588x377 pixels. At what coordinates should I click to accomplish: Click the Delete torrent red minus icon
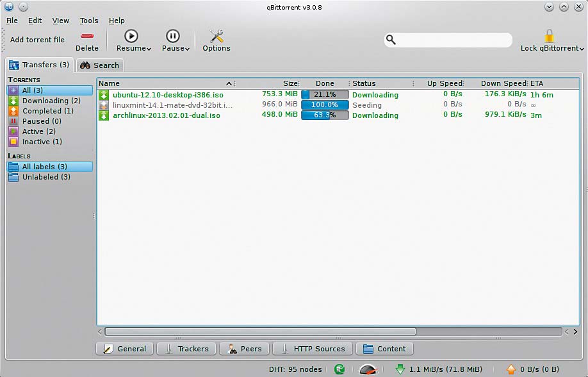(x=87, y=36)
